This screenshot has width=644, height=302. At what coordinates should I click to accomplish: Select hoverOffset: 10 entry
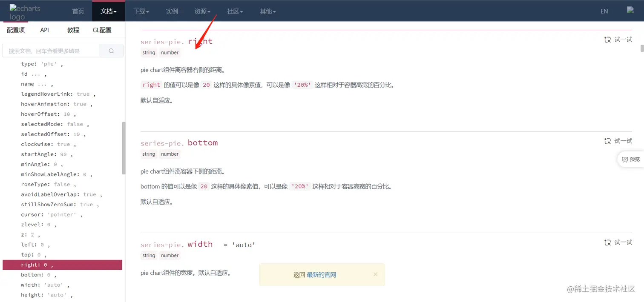49,114
